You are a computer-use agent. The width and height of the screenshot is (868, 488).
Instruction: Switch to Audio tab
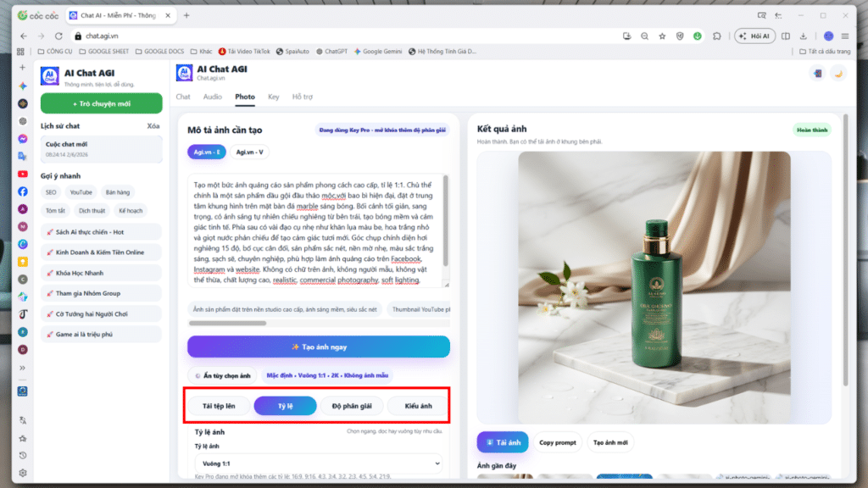213,97
